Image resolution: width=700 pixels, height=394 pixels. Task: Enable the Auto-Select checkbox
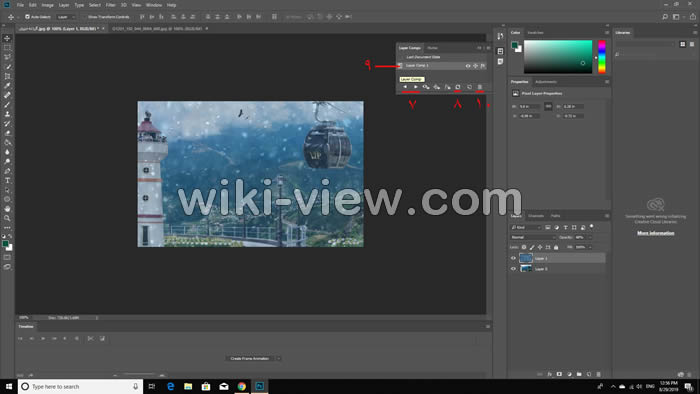pyautogui.click(x=27, y=17)
